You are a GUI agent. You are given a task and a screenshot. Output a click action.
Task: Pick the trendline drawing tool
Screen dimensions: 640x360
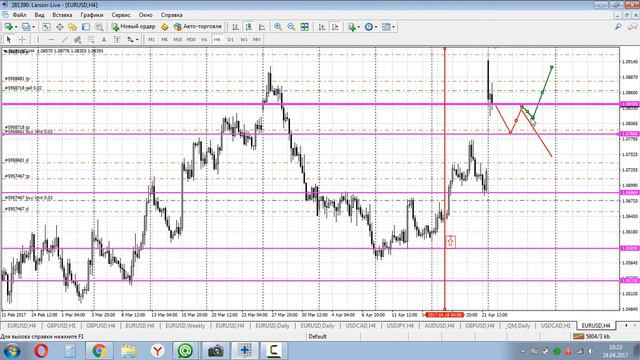tap(64, 40)
